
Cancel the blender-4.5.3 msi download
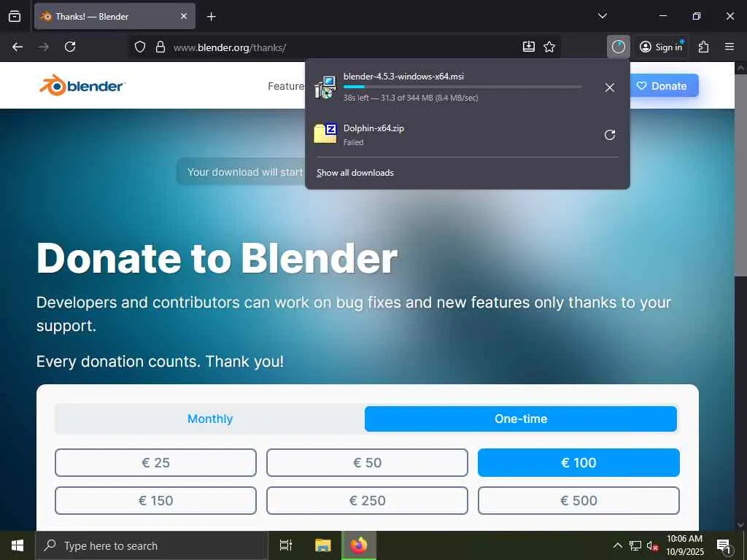(609, 87)
